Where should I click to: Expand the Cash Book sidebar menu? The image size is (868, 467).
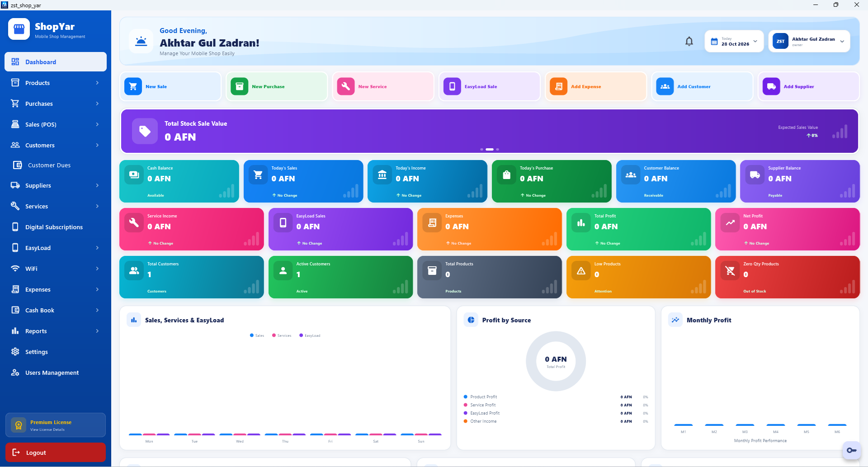56,310
